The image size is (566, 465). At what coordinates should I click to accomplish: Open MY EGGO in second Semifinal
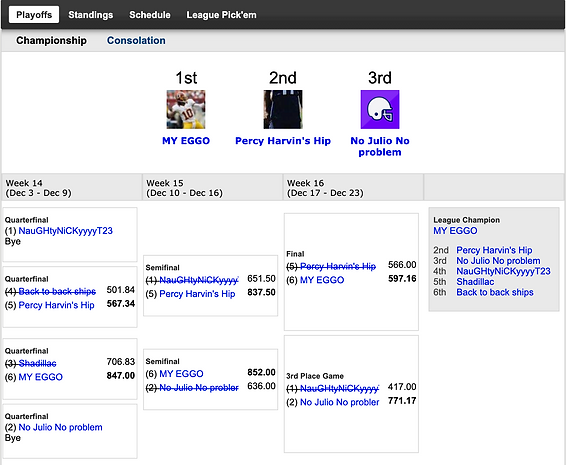181,374
